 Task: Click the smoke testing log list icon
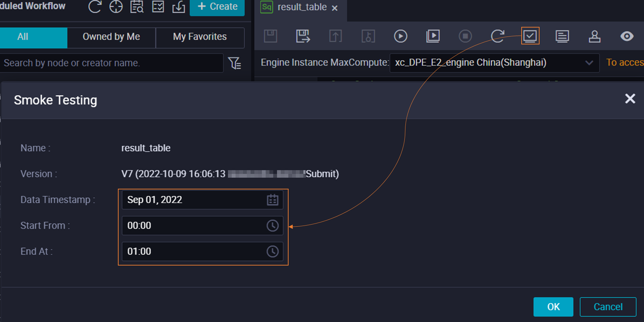coord(562,36)
